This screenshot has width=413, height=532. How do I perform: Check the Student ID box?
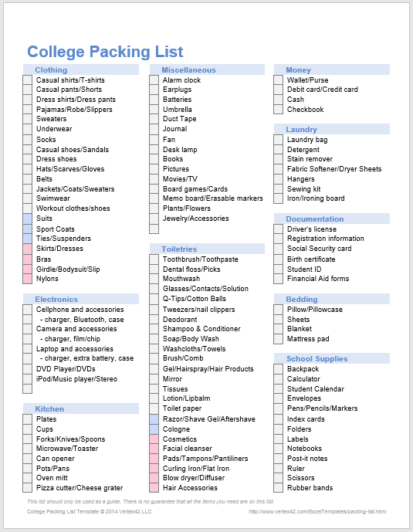[x=279, y=269]
